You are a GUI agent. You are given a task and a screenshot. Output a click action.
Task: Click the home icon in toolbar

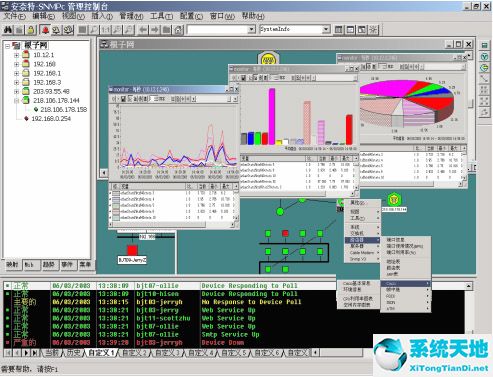point(178,30)
